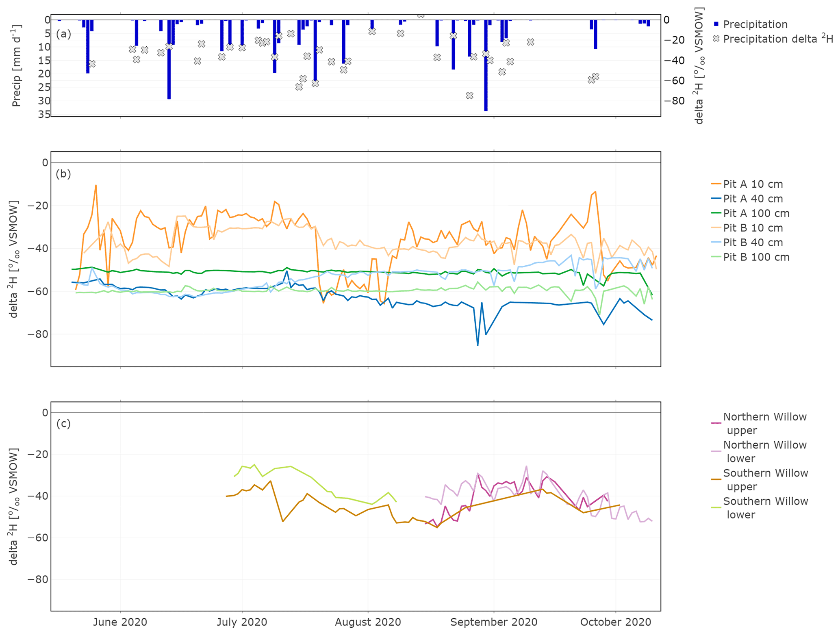The image size is (840, 635).
Task: Select Pit B 10 cm legend entry
Action: (x=752, y=228)
